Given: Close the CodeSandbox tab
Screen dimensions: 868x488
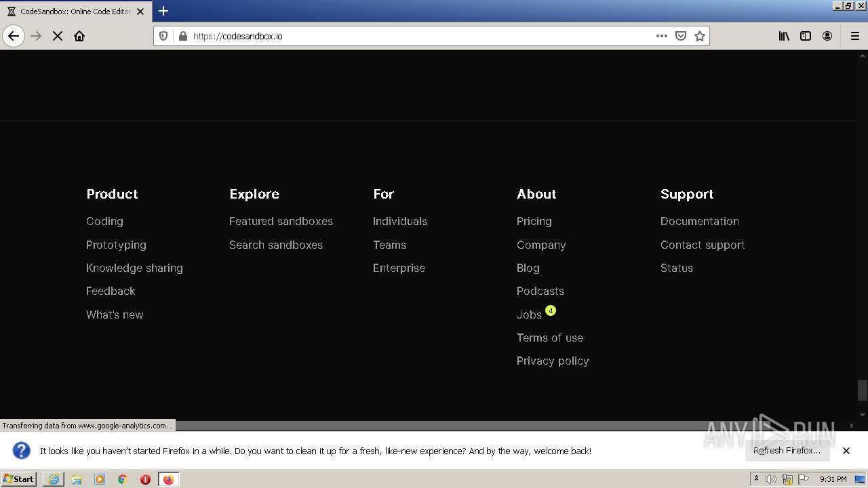Looking at the screenshot, I should (x=140, y=12).
